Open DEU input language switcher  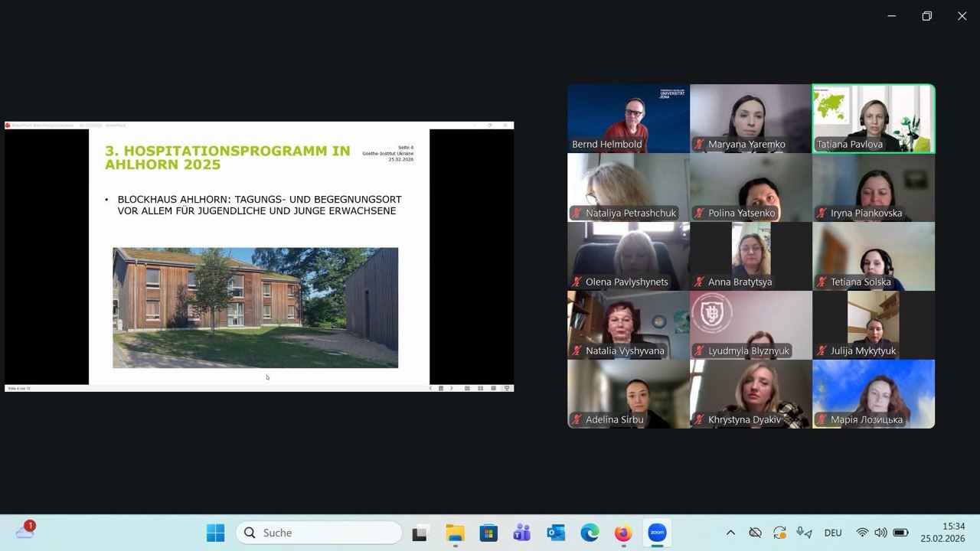click(833, 533)
